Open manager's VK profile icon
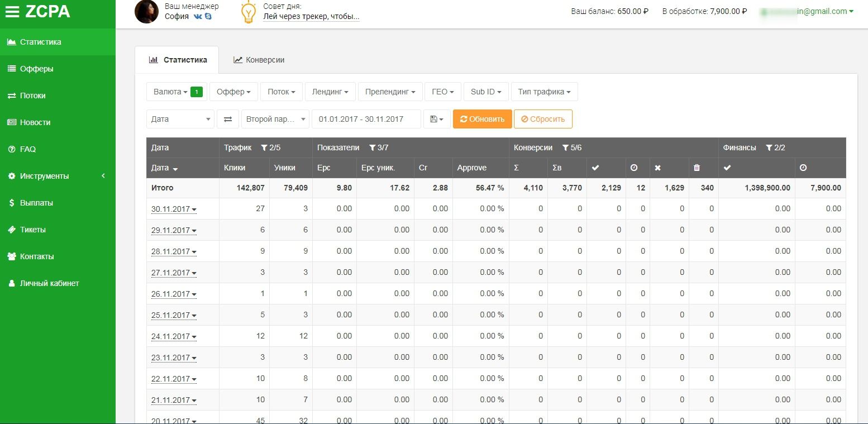 (198, 17)
